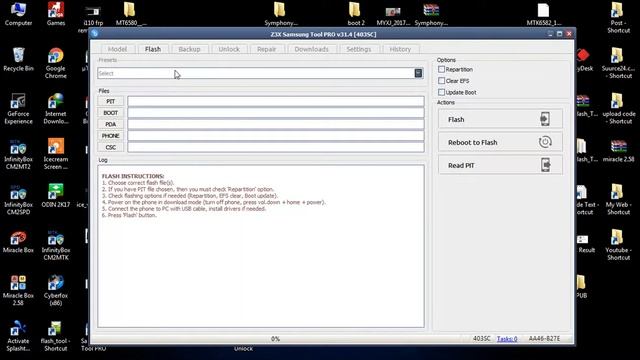Switch to the Downloads tab
This screenshot has height=360, width=640.
coord(311,49)
